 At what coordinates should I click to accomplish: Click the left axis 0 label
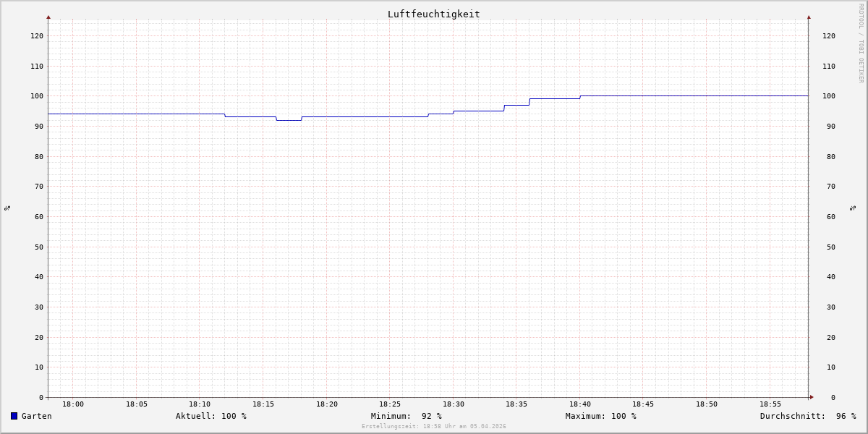point(41,398)
